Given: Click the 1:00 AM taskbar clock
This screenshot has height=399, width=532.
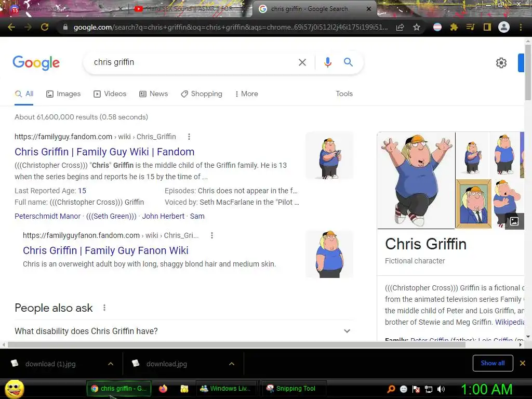Looking at the screenshot, I should coord(487,390).
